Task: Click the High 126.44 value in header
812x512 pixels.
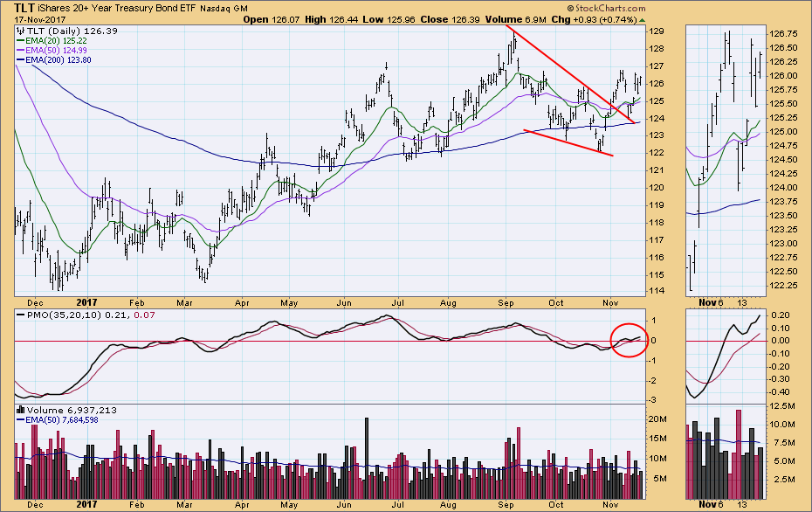Action: (330, 20)
